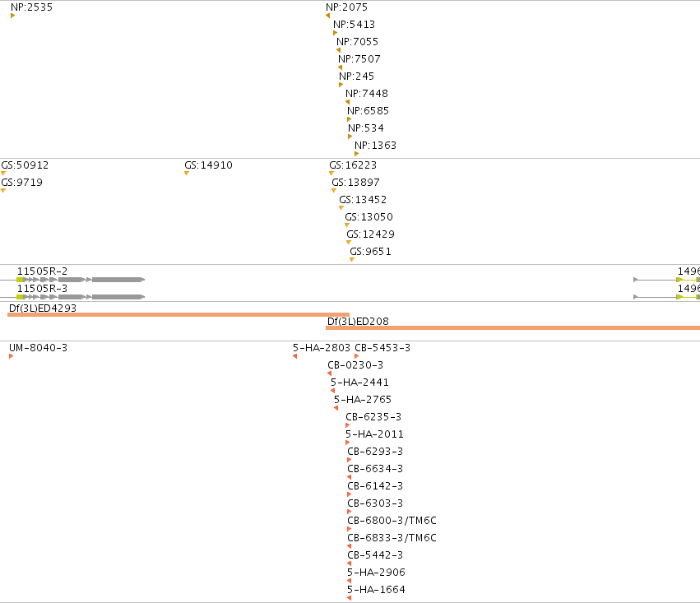Select the UM-8040-3 insertion label
The height and width of the screenshot is (603, 700).
39,348
